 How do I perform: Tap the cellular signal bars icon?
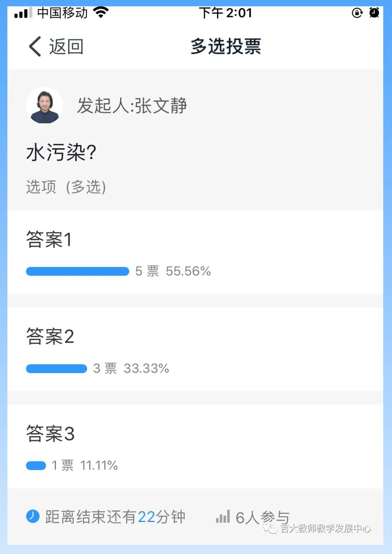pos(23,13)
